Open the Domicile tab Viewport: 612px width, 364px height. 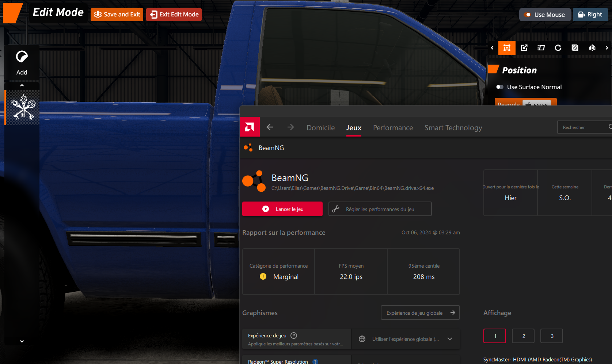tap(320, 128)
